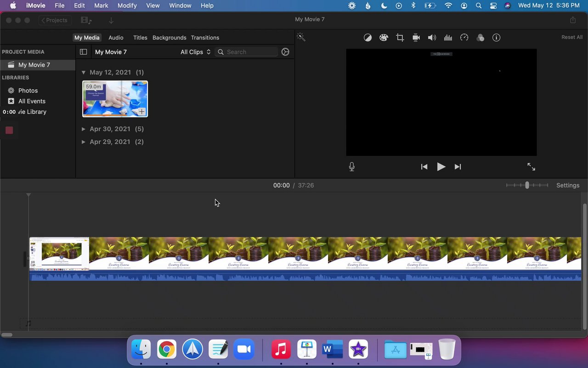The image size is (588, 368).
Task: Switch to the Titles tab
Action: pos(140,38)
